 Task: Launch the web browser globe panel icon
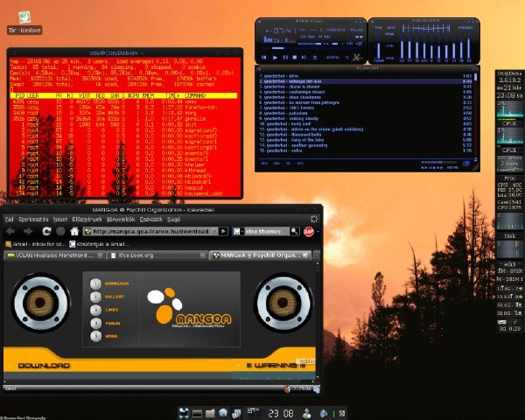pyautogui.click(x=223, y=413)
